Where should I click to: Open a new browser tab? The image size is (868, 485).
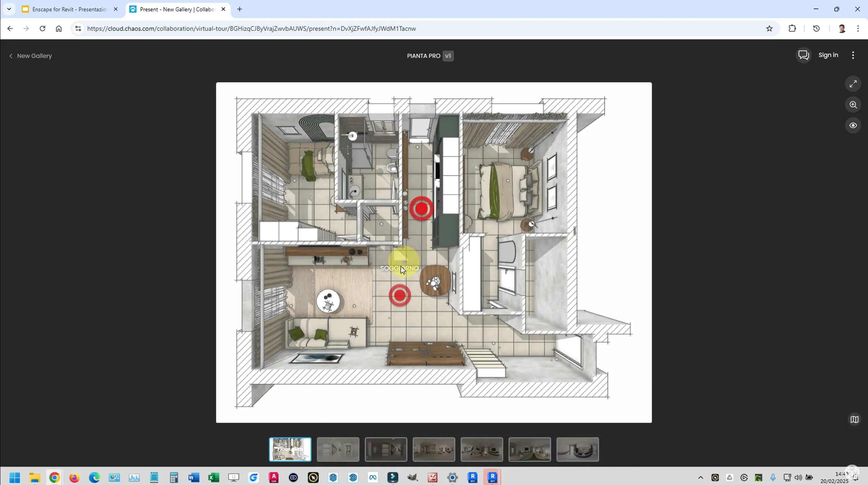coord(240,9)
